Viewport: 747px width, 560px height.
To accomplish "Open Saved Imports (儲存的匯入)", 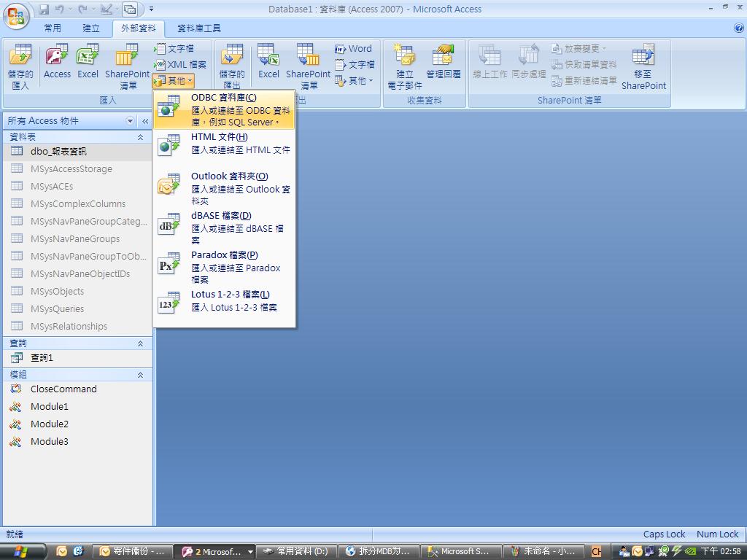I will point(20,66).
